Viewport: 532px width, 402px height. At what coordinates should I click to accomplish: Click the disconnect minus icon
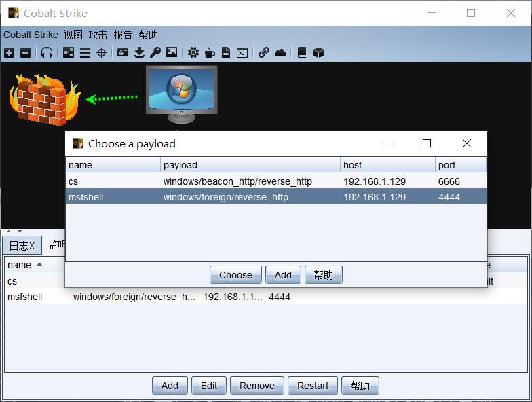pyautogui.click(x=25, y=52)
